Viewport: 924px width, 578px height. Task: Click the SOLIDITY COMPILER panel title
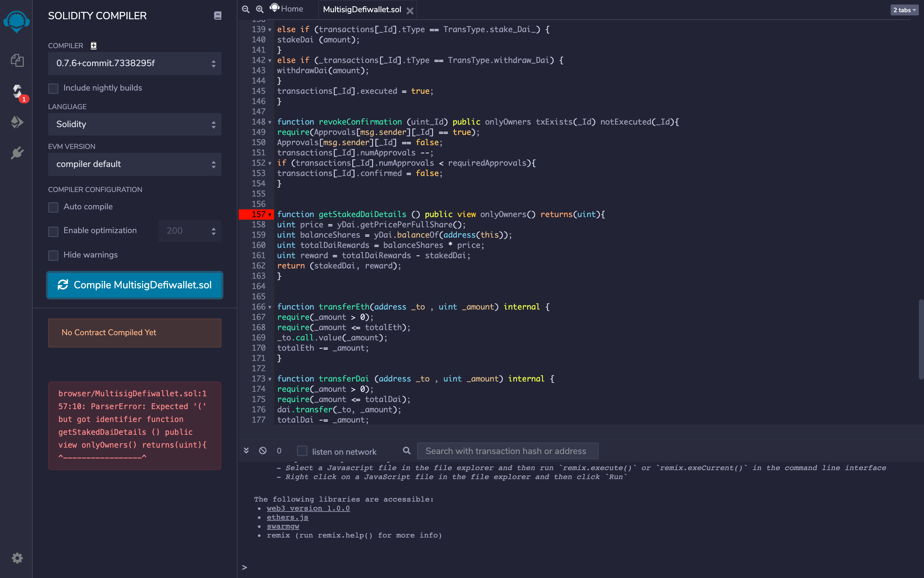coord(97,16)
